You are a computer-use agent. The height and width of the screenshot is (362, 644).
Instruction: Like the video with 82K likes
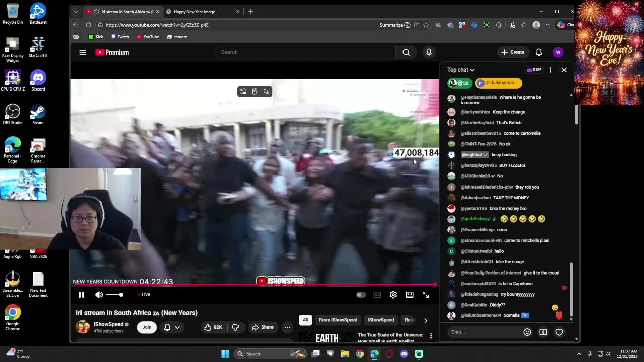213,327
